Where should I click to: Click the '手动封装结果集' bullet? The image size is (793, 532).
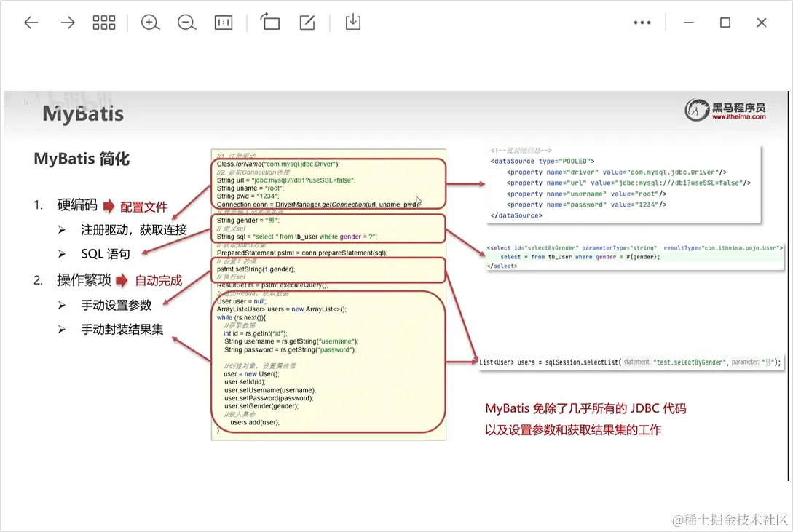(x=122, y=330)
